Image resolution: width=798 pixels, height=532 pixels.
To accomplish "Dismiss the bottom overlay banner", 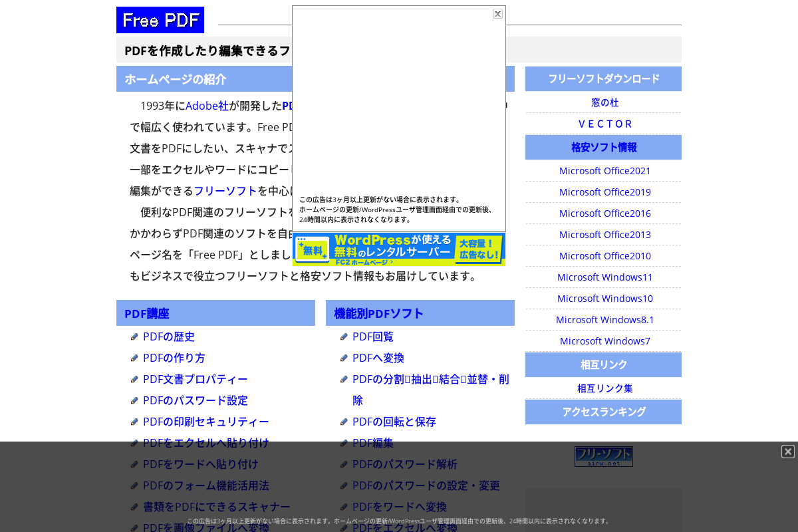I will [788, 452].
